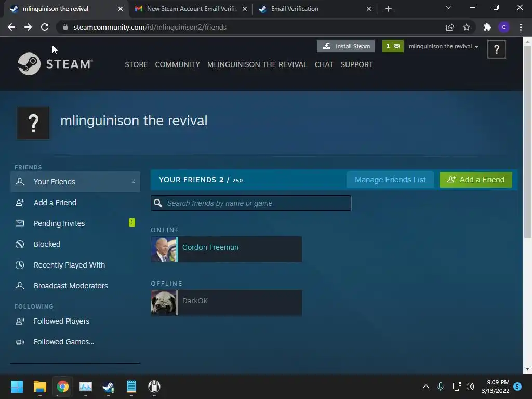Click the page vertical scrollbar thumb

point(527,141)
